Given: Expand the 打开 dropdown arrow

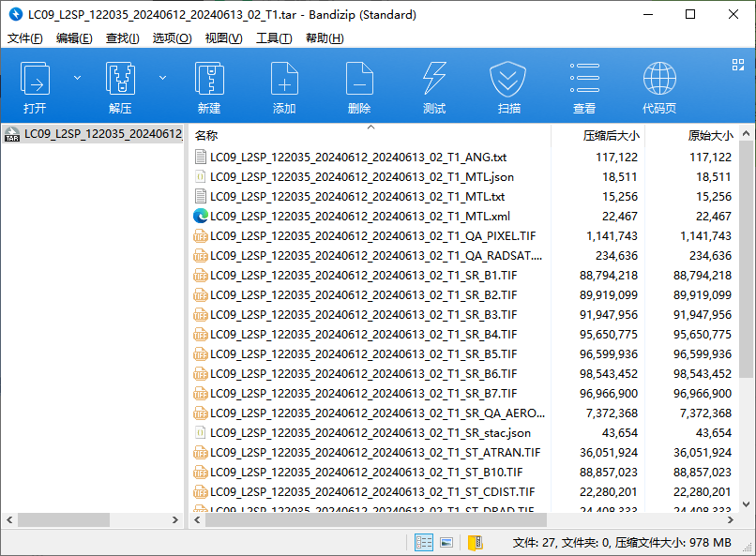Looking at the screenshot, I should click(77, 78).
